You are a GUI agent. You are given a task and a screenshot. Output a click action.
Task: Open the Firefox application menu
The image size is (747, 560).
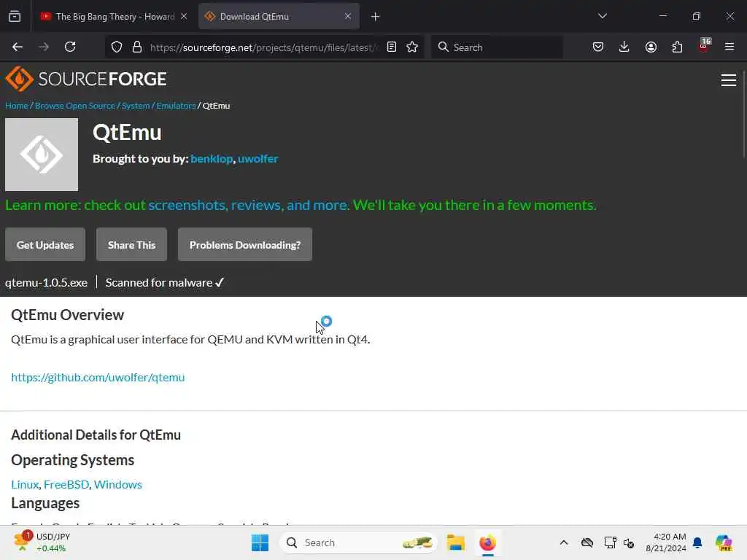[729, 47]
